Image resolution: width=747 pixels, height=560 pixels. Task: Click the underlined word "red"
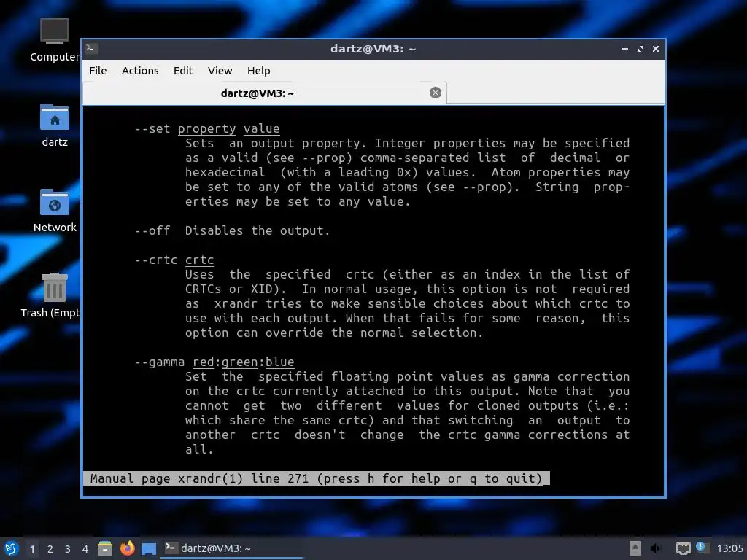[204, 362]
